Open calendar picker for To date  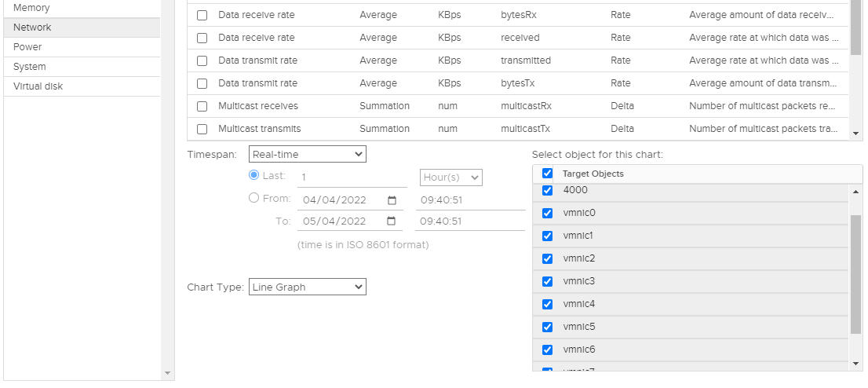(x=392, y=221)
